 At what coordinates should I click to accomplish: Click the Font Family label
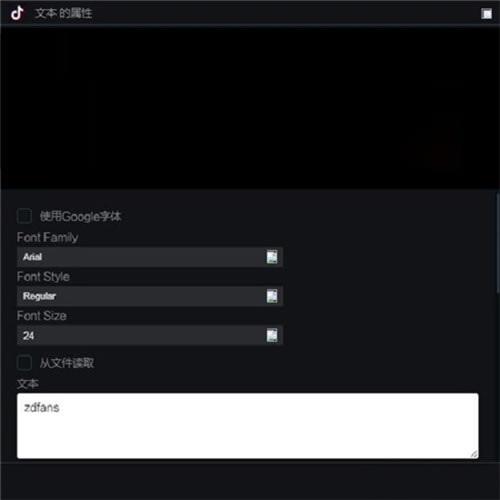pos(48,238)
